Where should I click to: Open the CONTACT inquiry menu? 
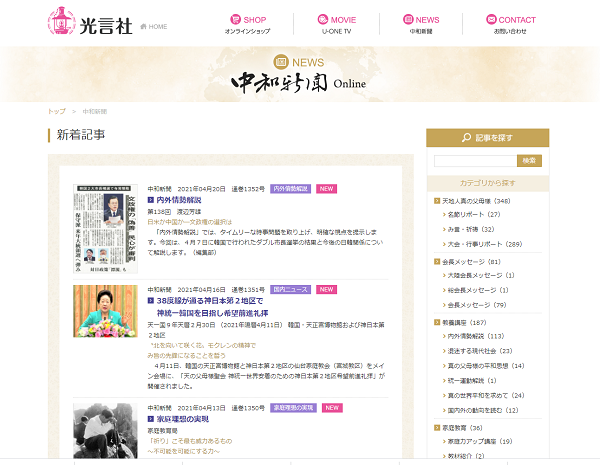[510, 24]
